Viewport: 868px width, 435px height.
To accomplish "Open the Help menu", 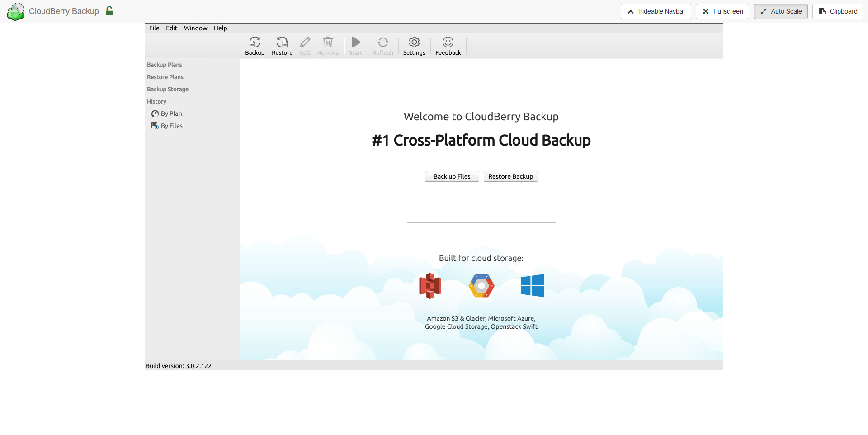I will tap(221, 28).
